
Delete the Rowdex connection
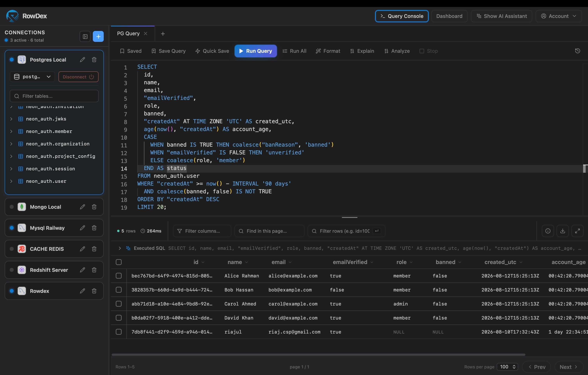tap(94, 291)
